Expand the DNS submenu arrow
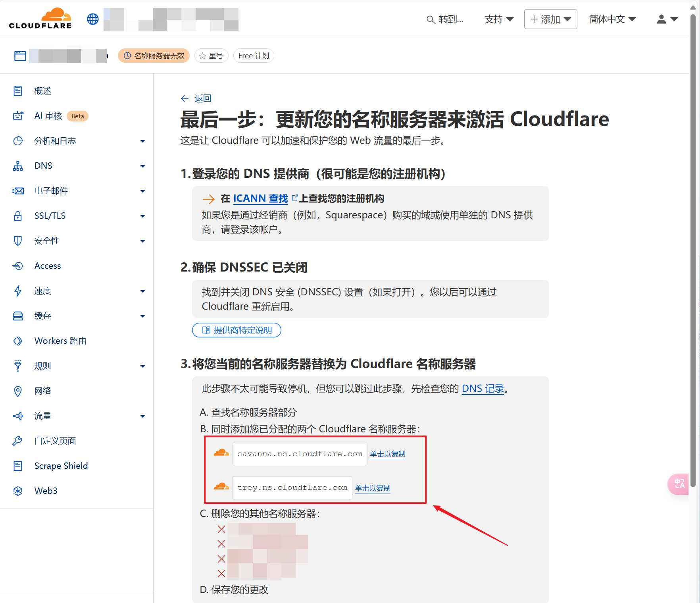The image size is (700, 603). [143, 166]
